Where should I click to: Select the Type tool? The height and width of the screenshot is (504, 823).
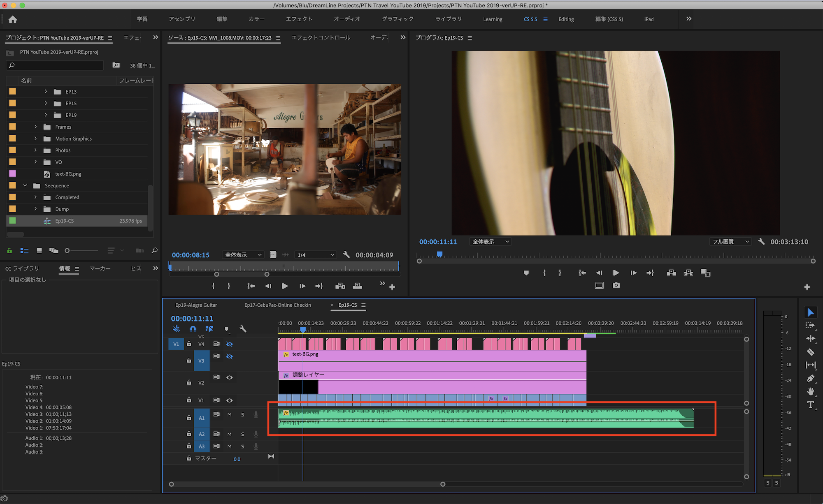click(x=810, y=405)
